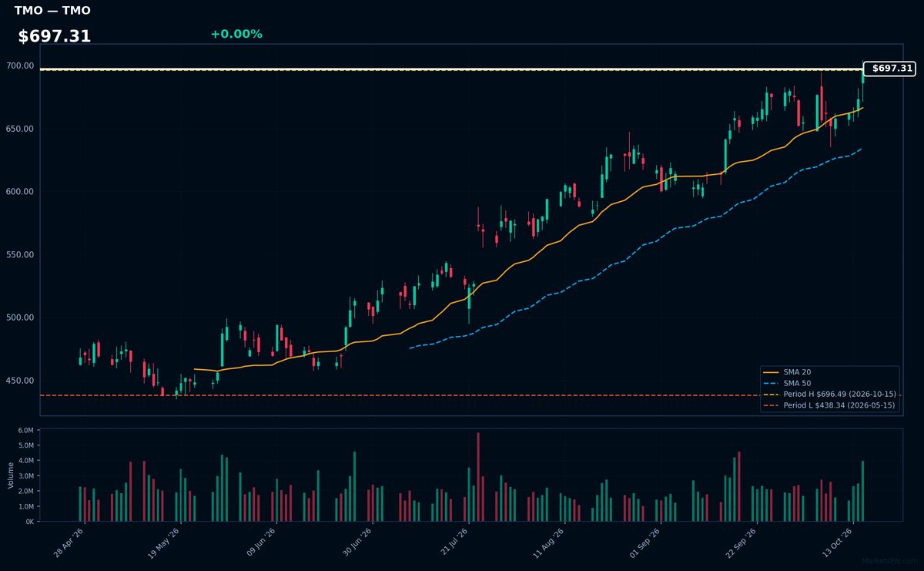The image size is (924, 571).
Task: Click the +0.00% change value
Action: [236, 34]
